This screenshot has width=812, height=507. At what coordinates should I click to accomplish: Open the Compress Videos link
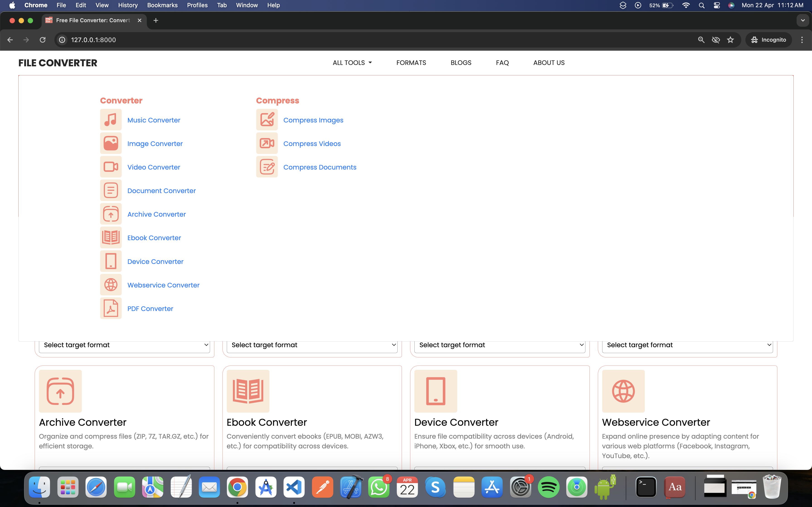coord(312,143)
